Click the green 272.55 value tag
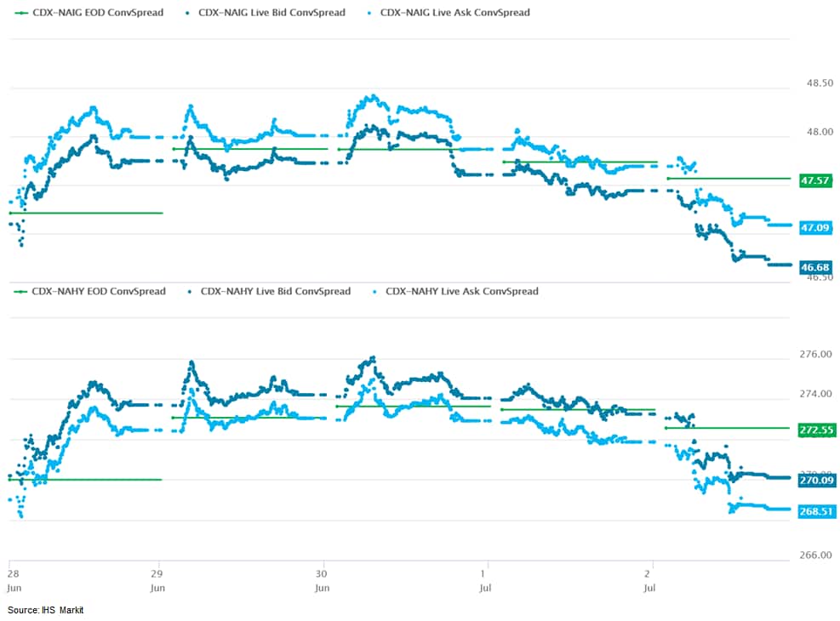 (x=815, y=430)
